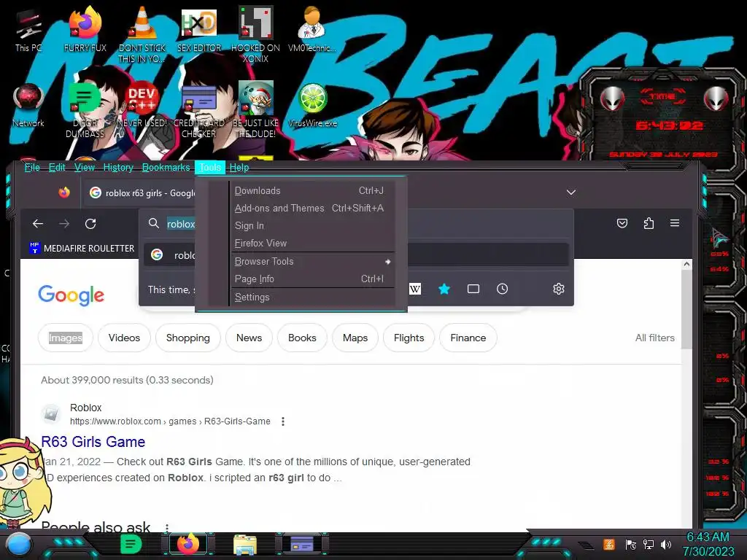Open the SEX EDITOR HxD shortcut
Viewport: 747px width, 560px height.
click(x=199, y=29)
